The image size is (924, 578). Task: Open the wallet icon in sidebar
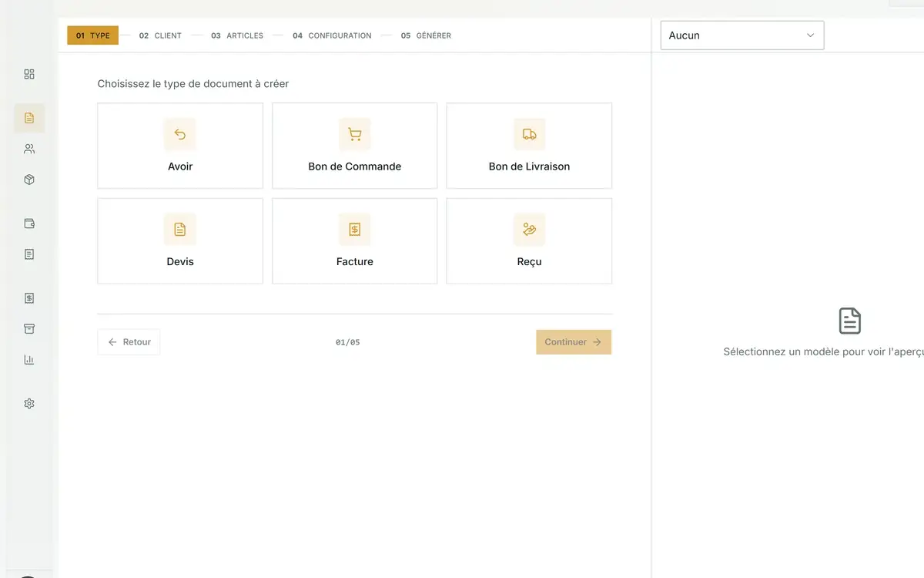tap(29, 223)
